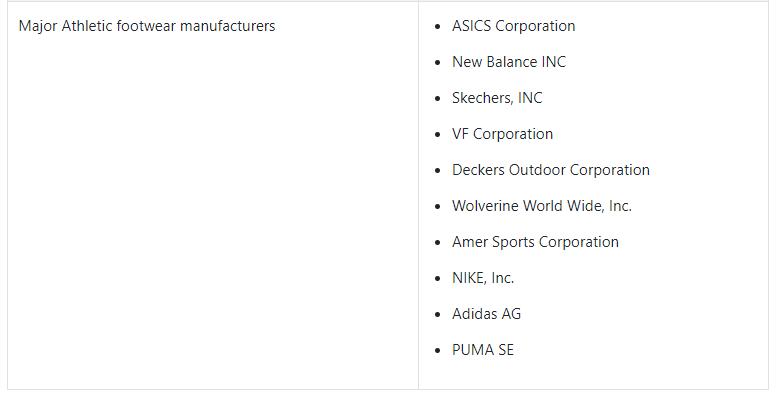Select Wolverine World Wide, Inc. item
This screenshot has width=776, height=396.
click(542, 206)
